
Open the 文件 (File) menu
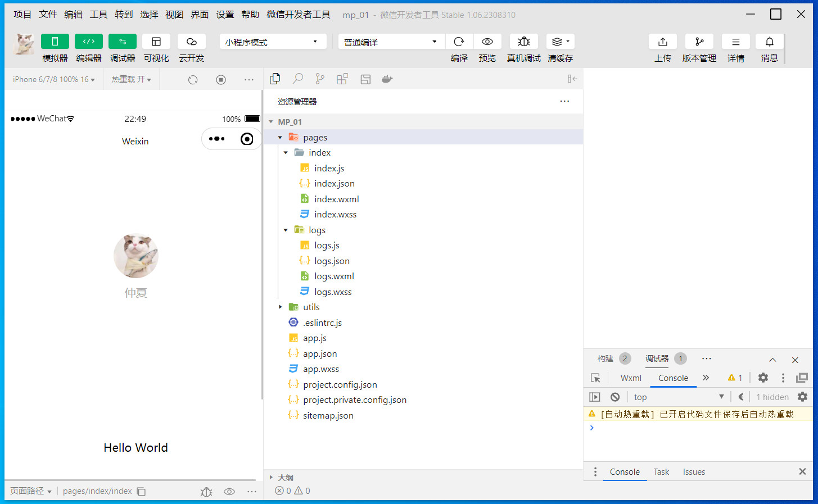[x=48, y=15]
